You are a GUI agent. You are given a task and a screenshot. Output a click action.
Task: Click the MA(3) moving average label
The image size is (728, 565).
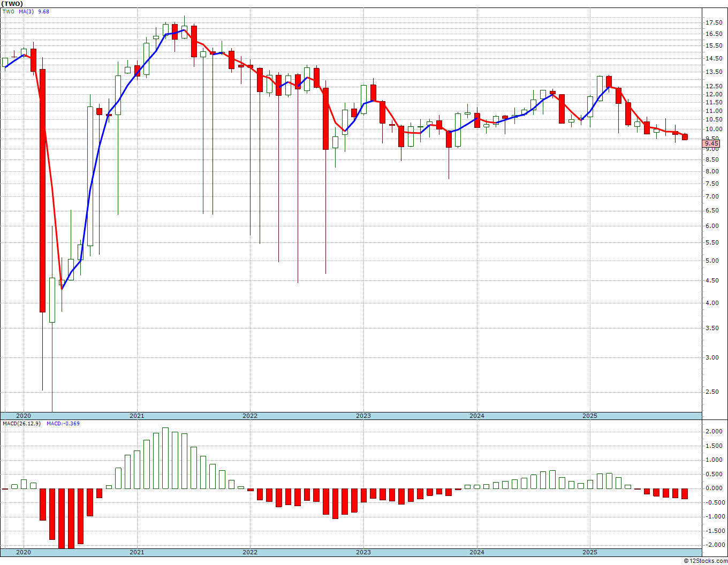pyautogui.click(x=26, y=11)
